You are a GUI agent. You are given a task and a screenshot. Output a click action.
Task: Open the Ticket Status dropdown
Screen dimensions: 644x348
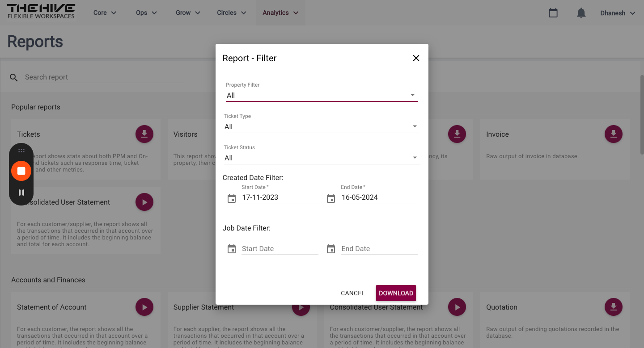pyautogui.click(x=322, y=158)
